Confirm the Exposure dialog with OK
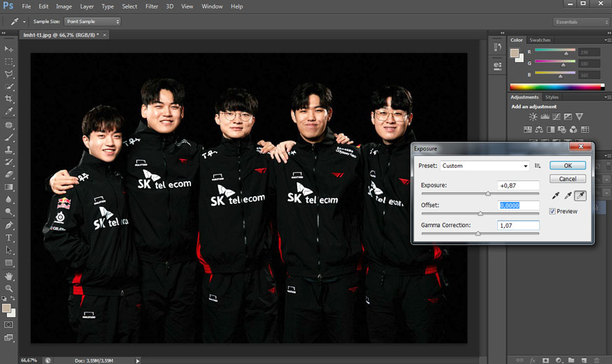 (x=567, y=166)
